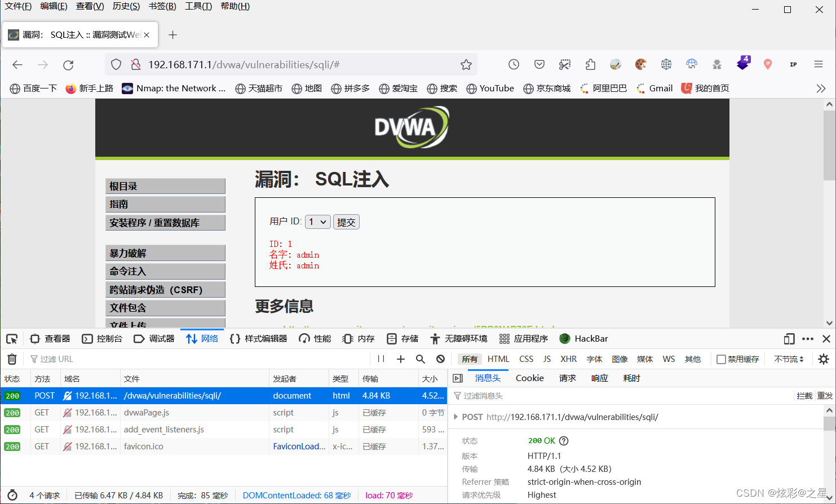Switch to the 调试器 debugger tab

pos(154,339)
